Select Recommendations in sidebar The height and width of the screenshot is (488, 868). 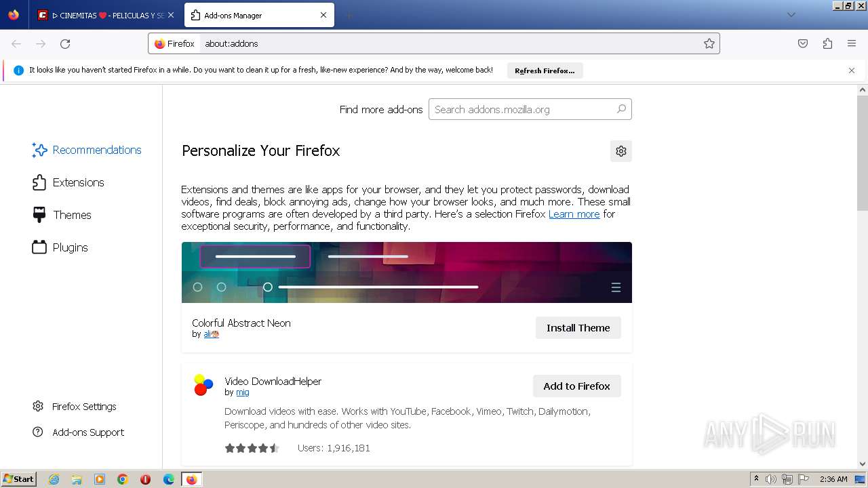tap(87, 150)
